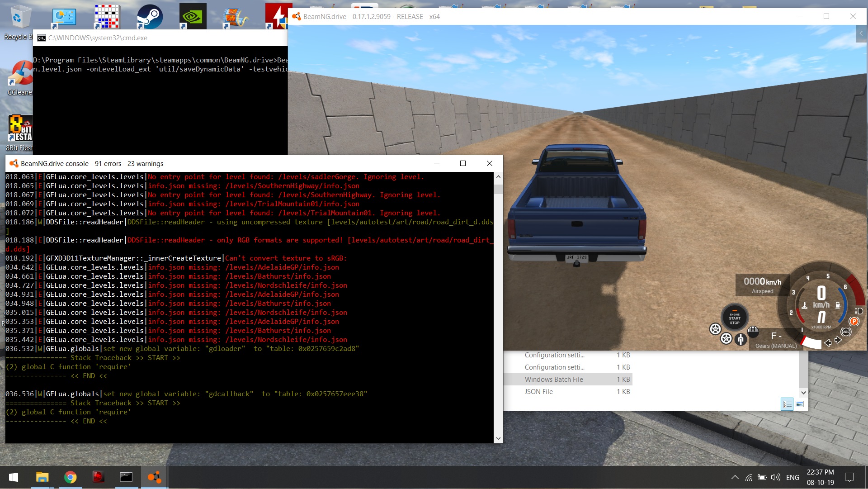This screenshot has height=489, width=868.
Task: Select the JSON File row in Explorer
Action: click(568, 392)
